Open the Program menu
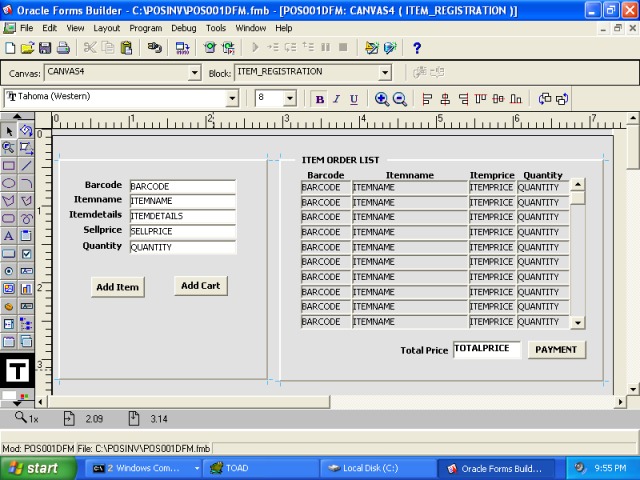This screenshot has height=480, width=640. [x=145, y=28]
